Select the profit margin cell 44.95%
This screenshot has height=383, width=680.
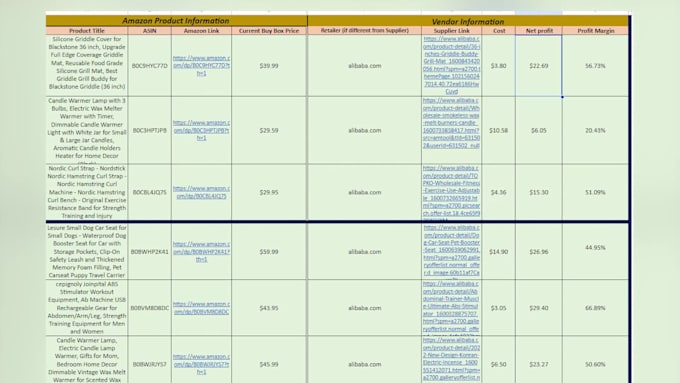click(x=595, y=252)
